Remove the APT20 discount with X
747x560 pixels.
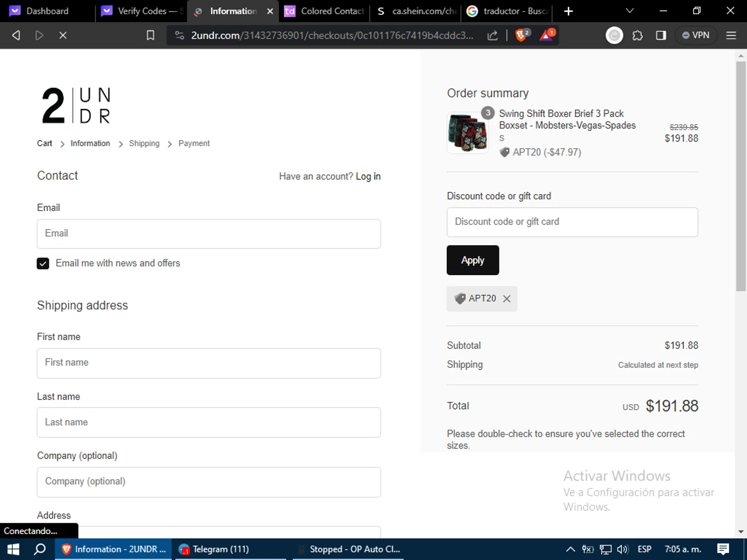506,299
